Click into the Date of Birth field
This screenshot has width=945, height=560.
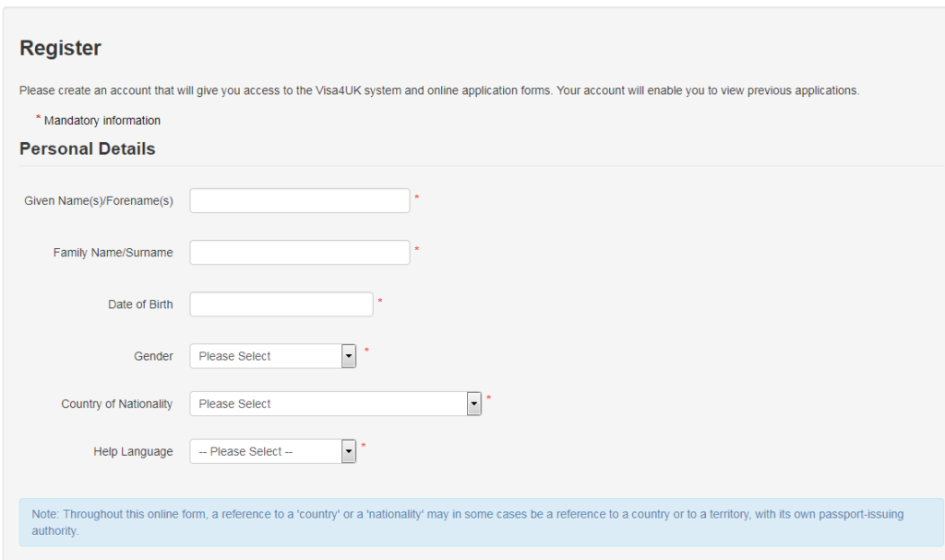[x=281, y=304]
